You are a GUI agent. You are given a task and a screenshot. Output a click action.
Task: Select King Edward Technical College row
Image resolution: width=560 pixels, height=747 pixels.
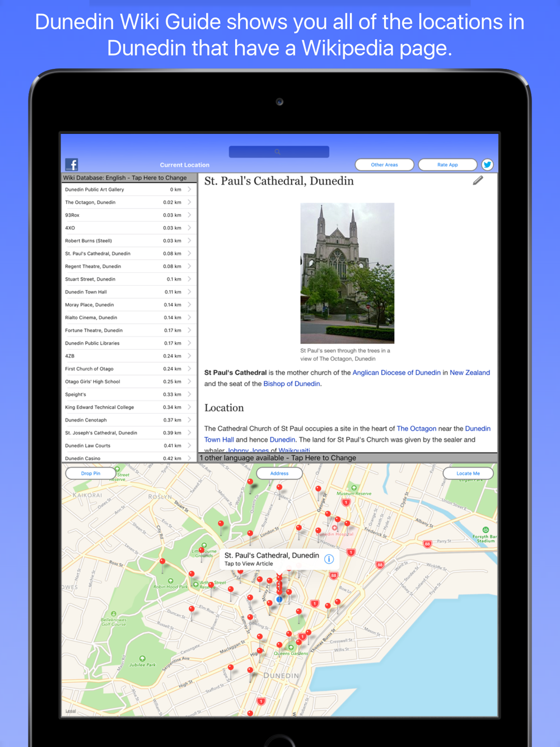(129, 407)
